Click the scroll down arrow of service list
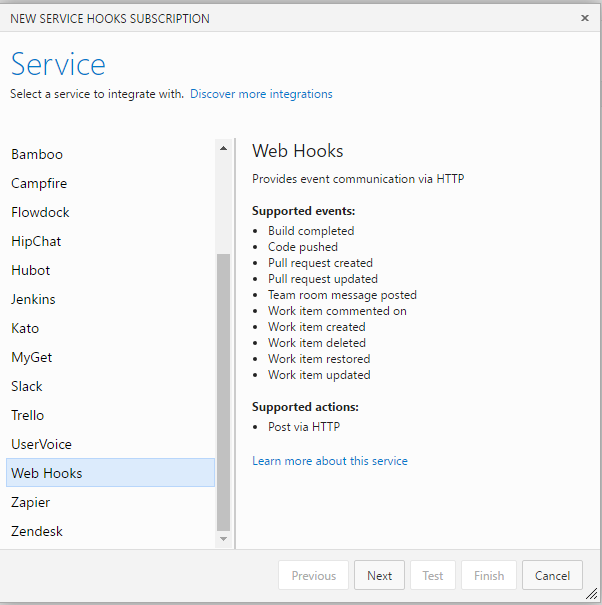 click(223, 539)
